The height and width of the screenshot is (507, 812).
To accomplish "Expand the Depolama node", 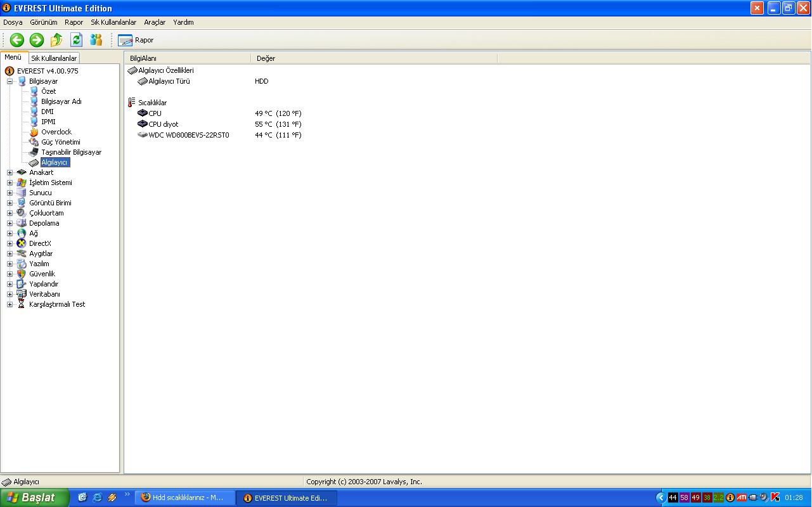I will click(10, 223).
